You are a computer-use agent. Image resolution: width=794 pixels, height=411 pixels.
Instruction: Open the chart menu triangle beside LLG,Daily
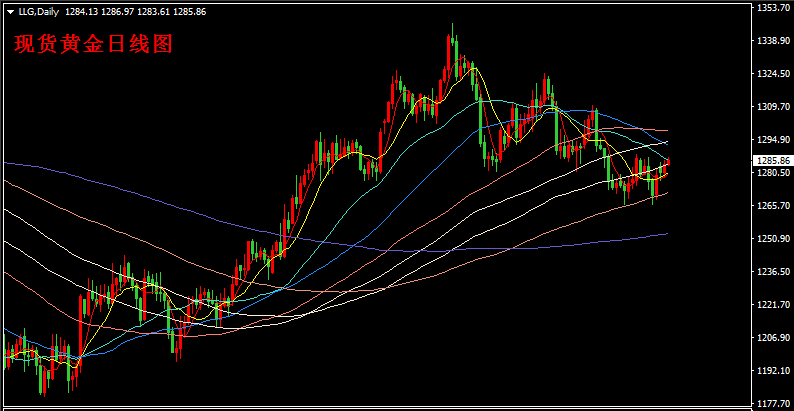pos(11,12)
